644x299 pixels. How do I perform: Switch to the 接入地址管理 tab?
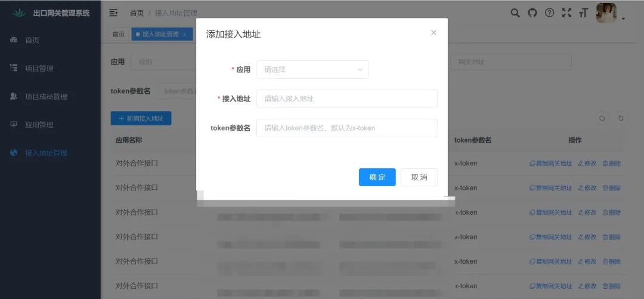160,34
